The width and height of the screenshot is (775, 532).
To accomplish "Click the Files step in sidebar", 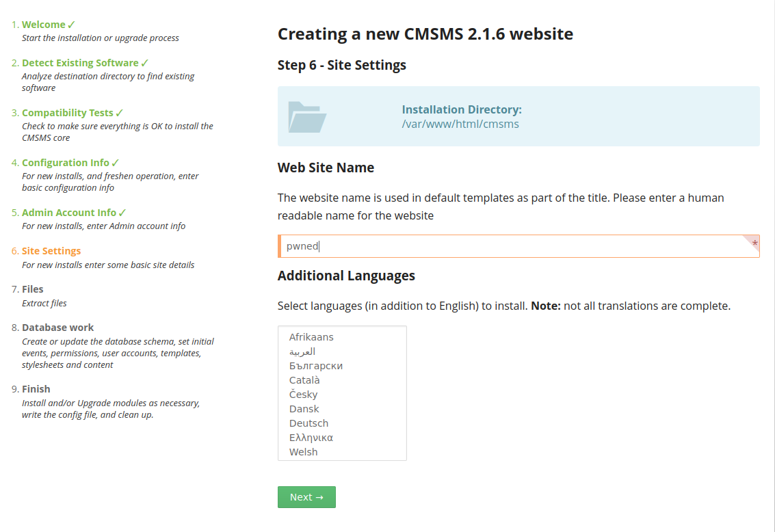I will tap(32, 289).
